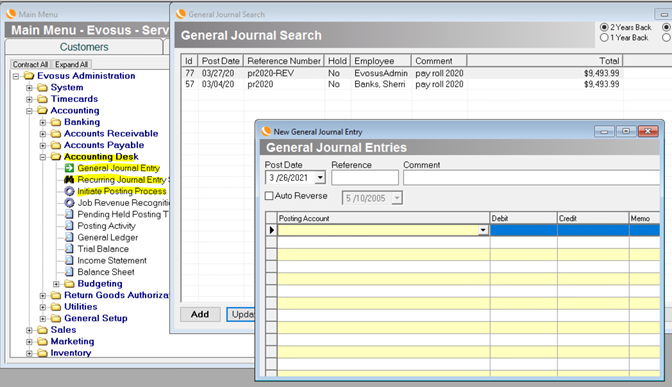672x387 pixels.
Task: Click the Posting Account column header
Action: pyautogui.click(x=384, y=218)
